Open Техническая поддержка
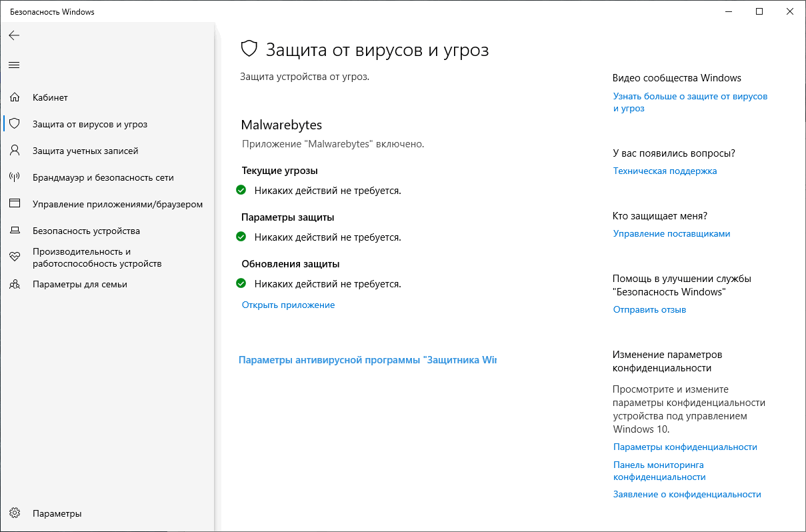806x532 pixels. point(665,171)
